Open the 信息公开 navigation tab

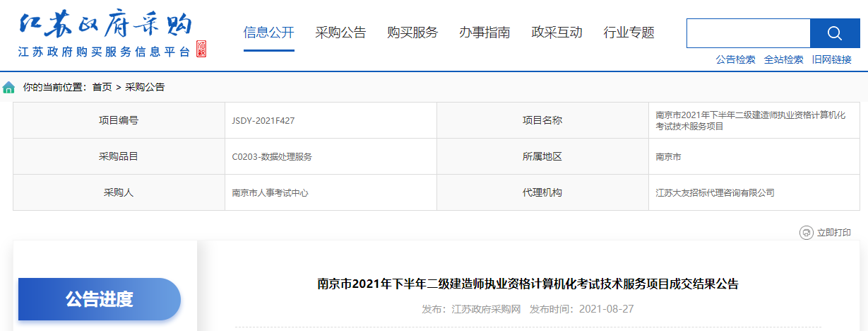point(268,33)
